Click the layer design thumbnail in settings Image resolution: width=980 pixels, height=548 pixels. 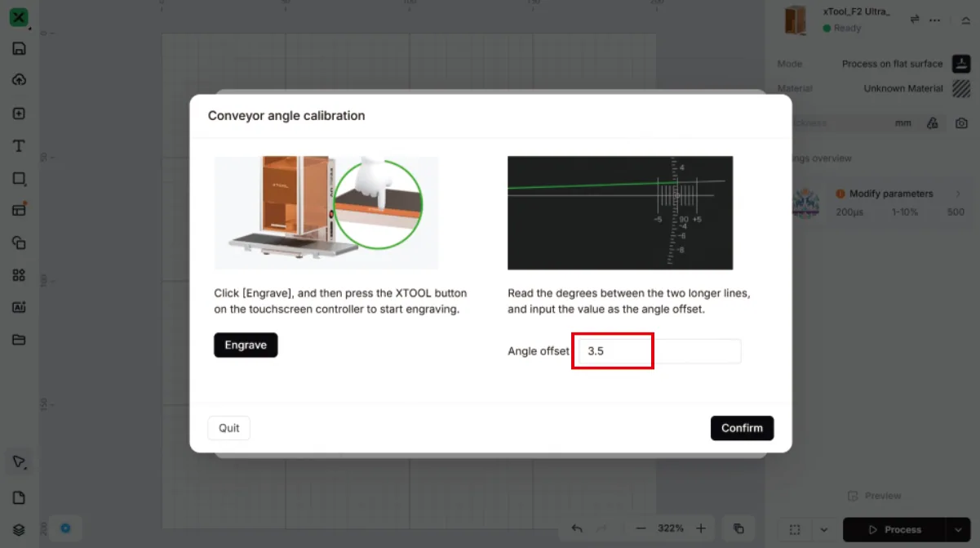(x=805, y=203)
